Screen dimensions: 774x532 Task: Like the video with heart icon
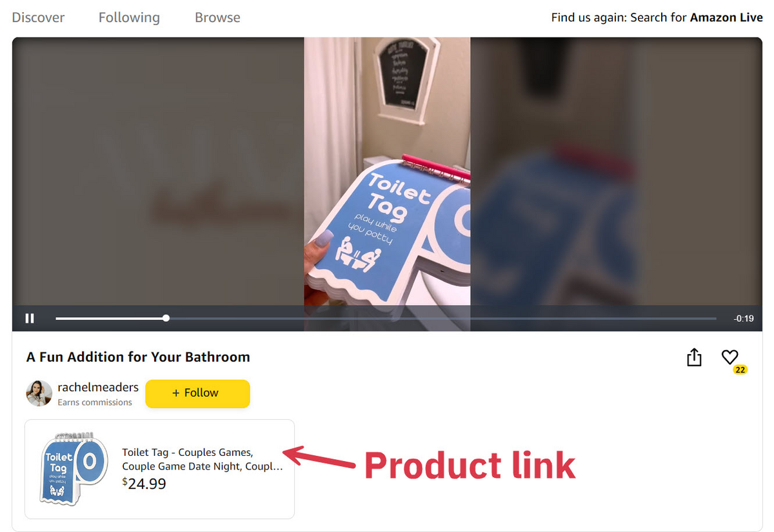click(x=729, y=357)
